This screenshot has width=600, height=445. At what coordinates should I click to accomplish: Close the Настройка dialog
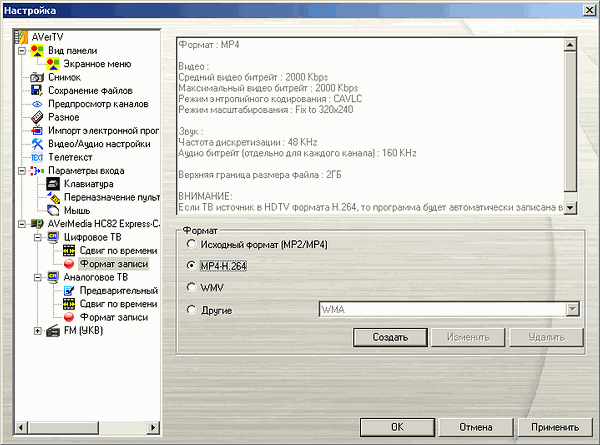pos(589,10)
